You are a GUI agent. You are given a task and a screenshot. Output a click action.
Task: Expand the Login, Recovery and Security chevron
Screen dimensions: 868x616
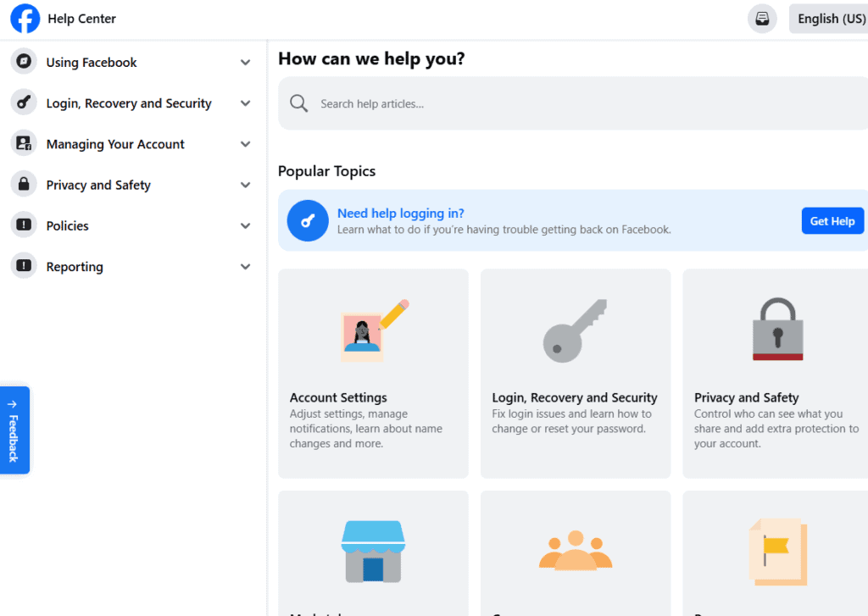click(245, 103)
